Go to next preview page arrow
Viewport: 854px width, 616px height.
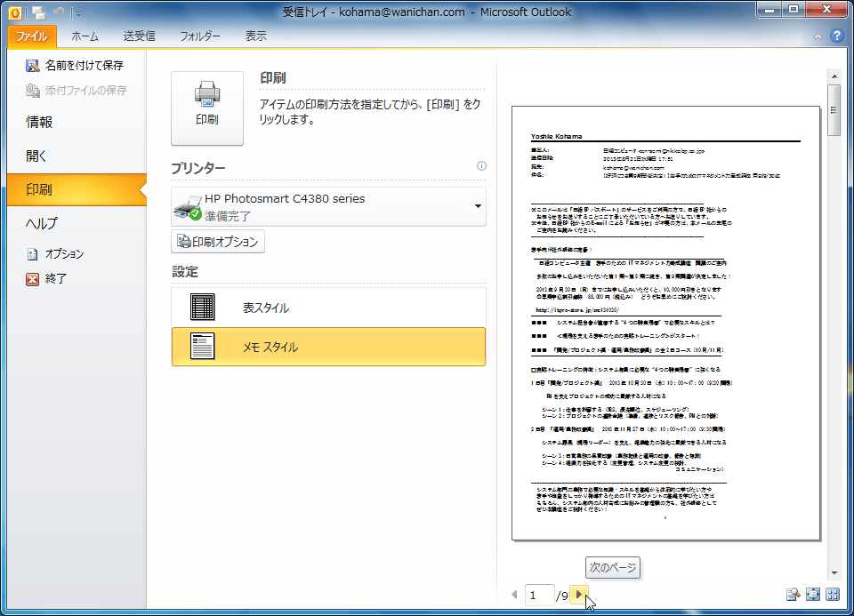pos(579,595)
